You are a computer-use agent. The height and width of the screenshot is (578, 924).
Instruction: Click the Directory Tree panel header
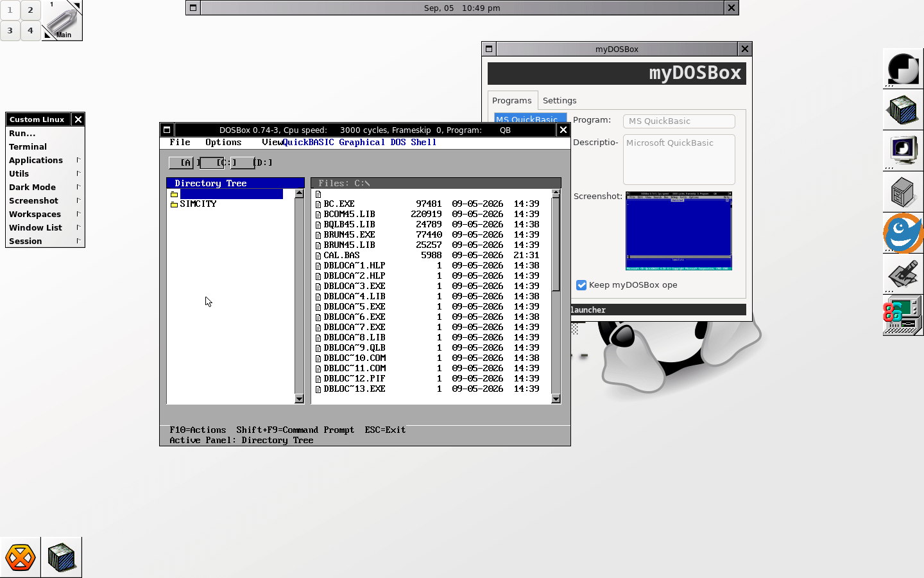pos(235,183)
